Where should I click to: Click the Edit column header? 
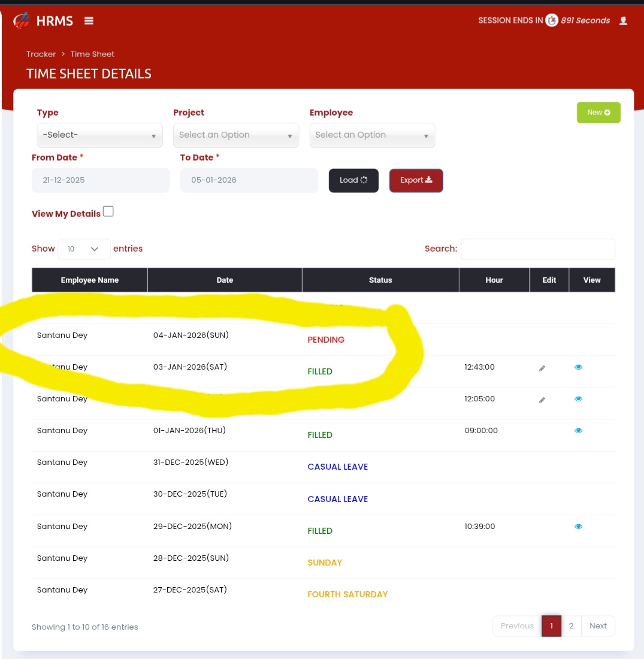pos(549,280)
